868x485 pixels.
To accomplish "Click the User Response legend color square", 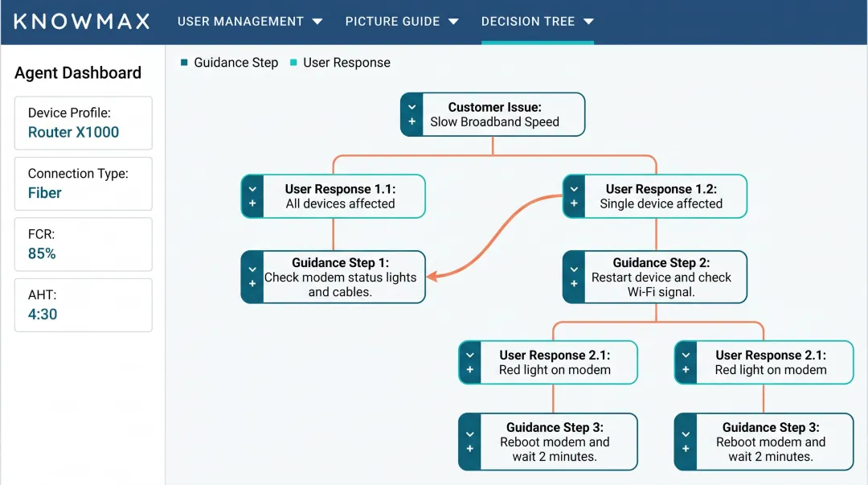I will [x=293, y=62].
